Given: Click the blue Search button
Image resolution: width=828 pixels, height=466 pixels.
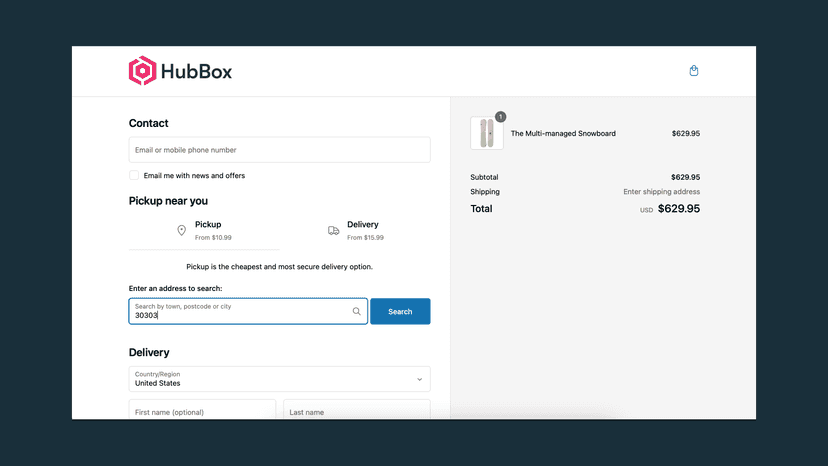Looking at the screenshot, I should click(x=400, y=311).
